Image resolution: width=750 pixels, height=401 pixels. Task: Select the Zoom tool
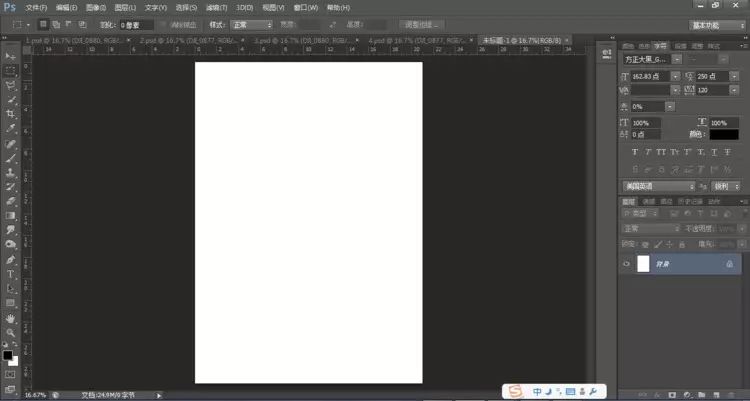point(10,333)
